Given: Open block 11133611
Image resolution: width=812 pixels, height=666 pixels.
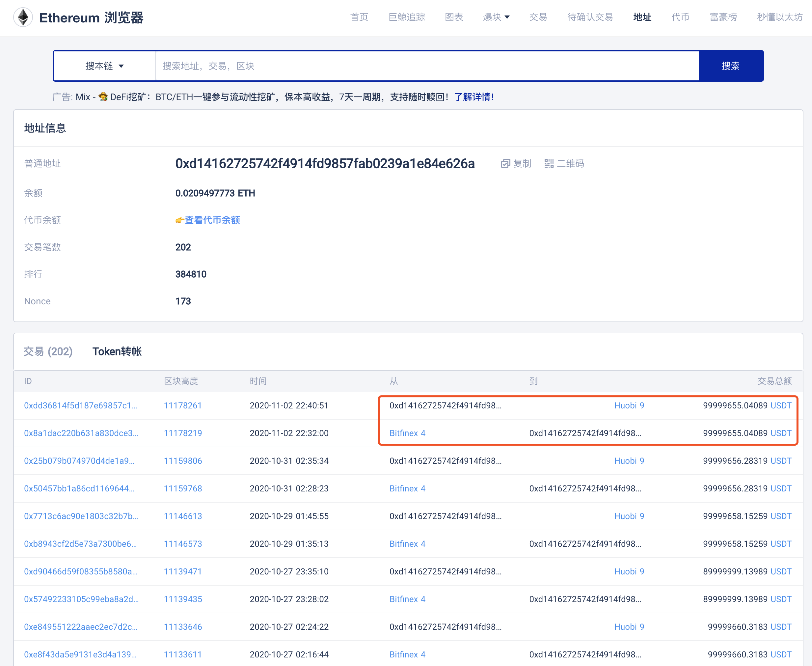Looking at the screenshot, I should click(x=182, y=654).
